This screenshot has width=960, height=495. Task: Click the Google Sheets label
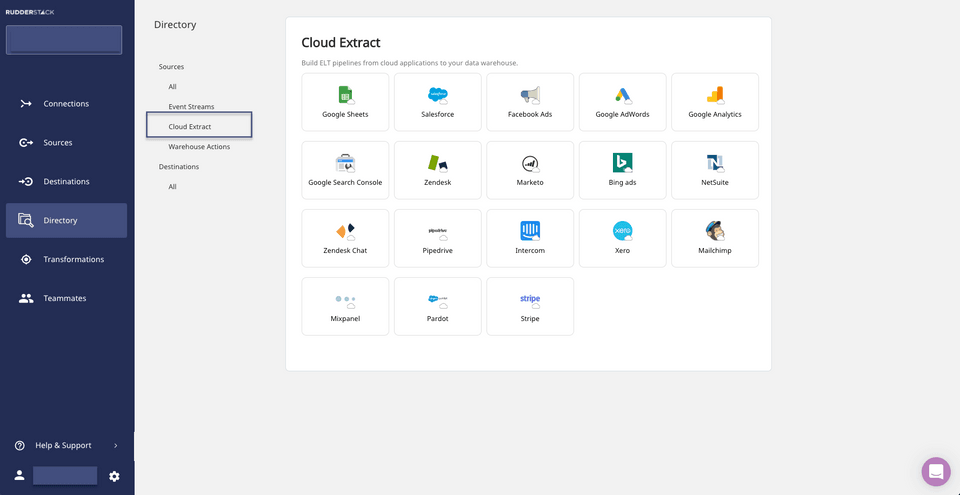pos(345,115)
